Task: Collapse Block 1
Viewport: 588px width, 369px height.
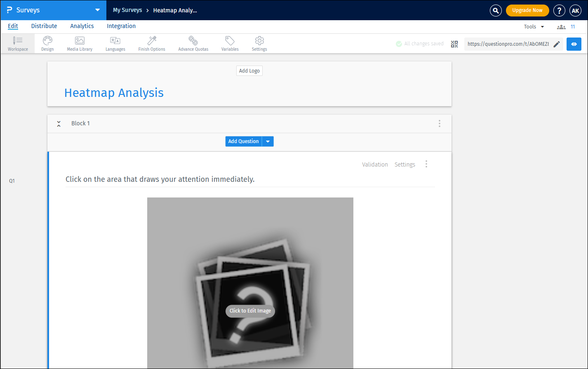Action: pos(59,123)
